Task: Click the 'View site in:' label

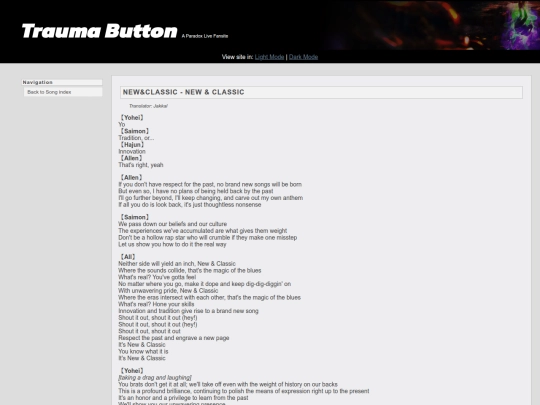Action: [x=237, y=57]
